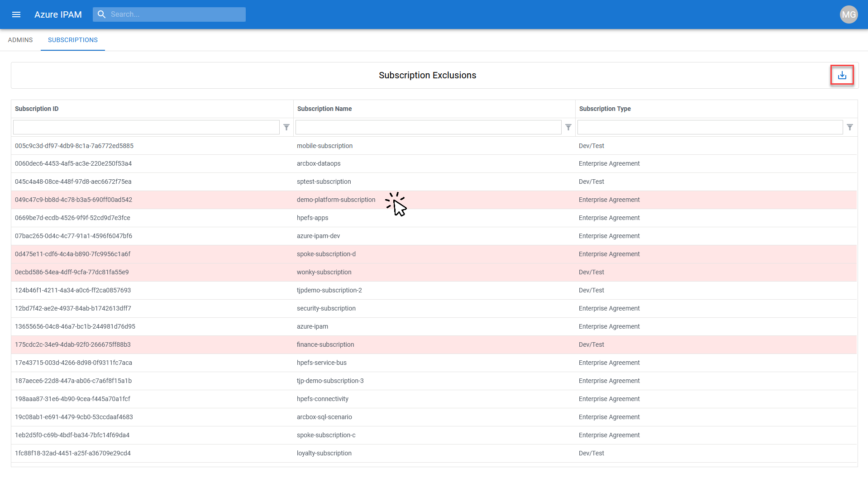Click the Azure IPAM title

58,14
